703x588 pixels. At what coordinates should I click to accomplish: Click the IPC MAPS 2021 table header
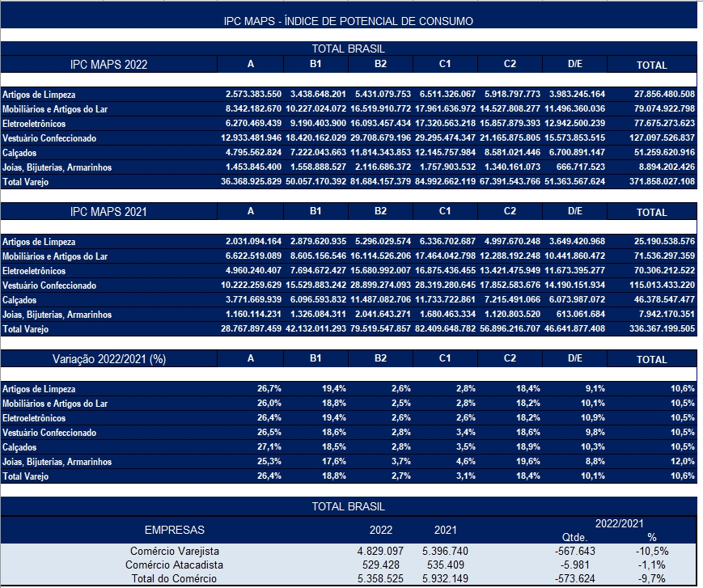(109, 212)
